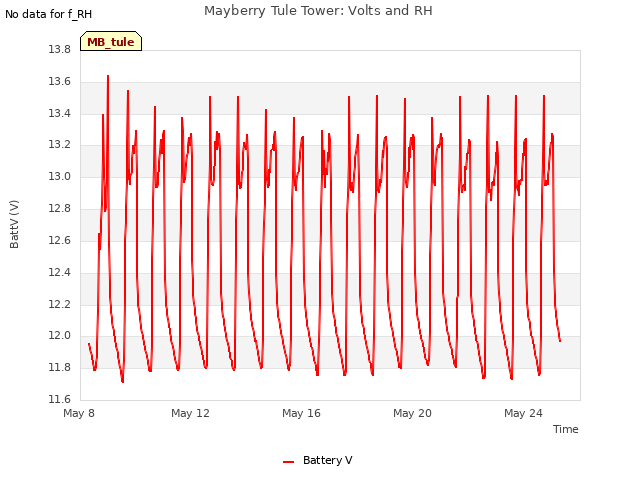Click the Time axis label
640x480 pixels.
565,429
